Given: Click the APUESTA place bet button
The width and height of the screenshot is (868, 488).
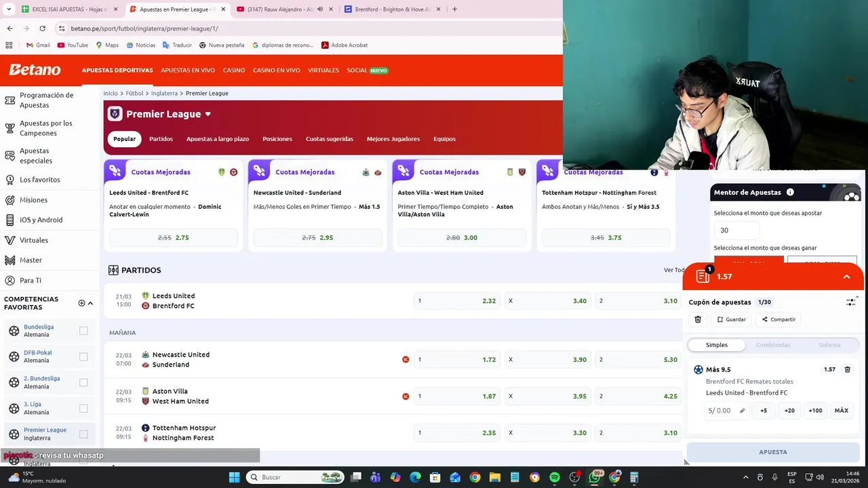Looking at the screenshot, I should [x=773, y=452].
